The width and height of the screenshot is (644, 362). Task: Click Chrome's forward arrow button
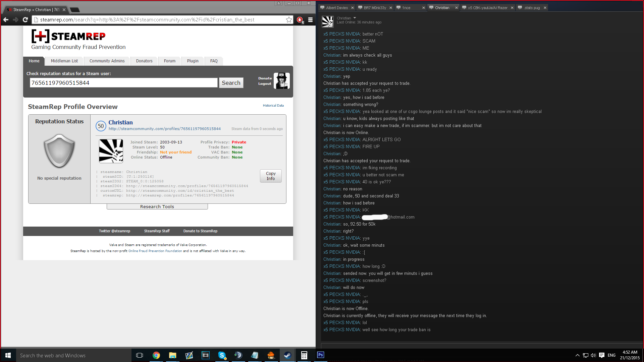(x=15, y=20)
